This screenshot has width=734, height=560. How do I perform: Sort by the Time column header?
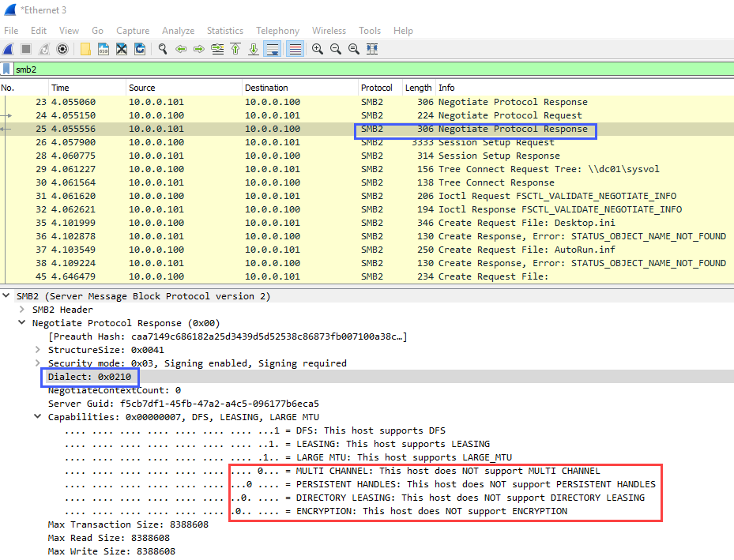point(88,88)
